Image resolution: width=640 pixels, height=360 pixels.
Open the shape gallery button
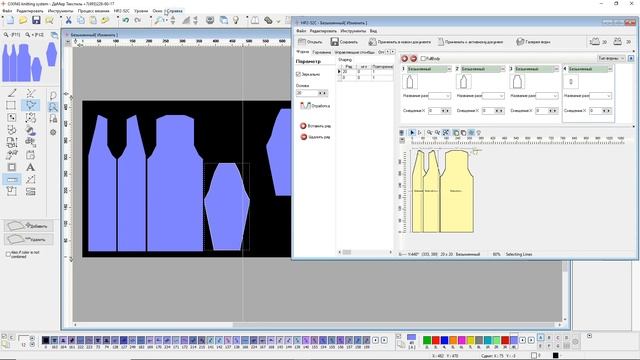tap(533, 42)
